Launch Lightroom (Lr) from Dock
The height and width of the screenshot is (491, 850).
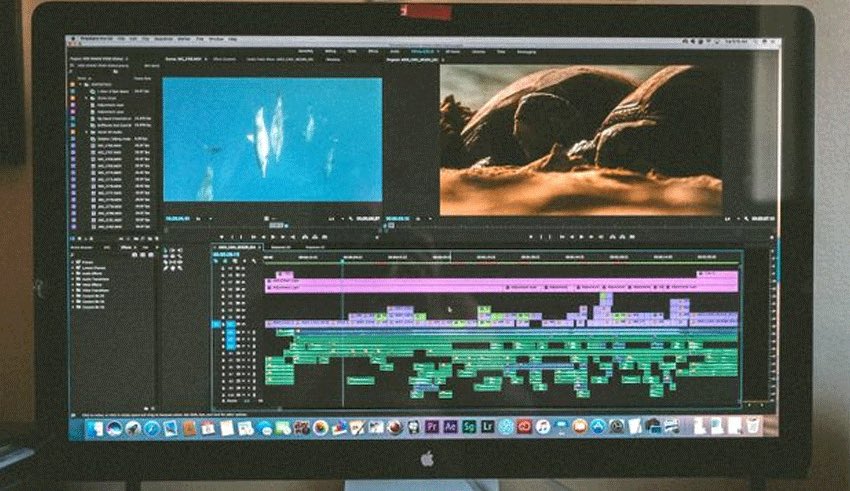click(488, 427)
